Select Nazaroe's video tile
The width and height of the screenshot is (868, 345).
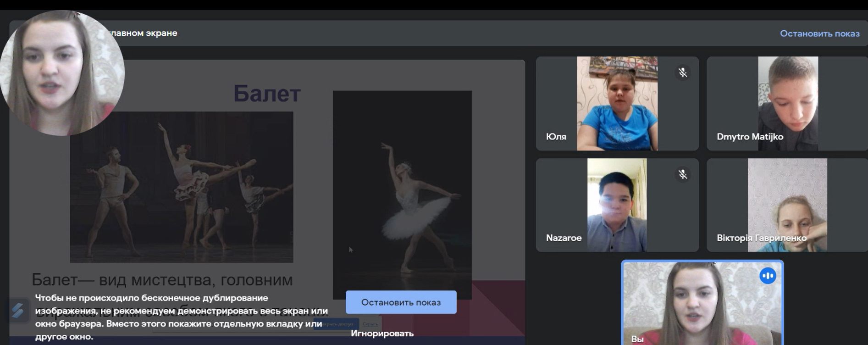click(617, 205)
